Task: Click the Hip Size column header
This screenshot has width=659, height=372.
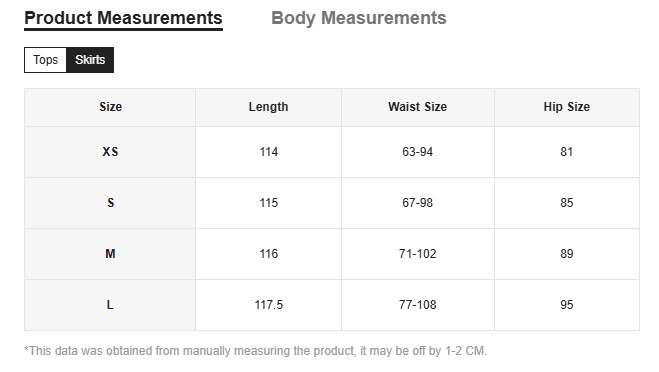Action: pyautogui.click(x=567, y=107)
